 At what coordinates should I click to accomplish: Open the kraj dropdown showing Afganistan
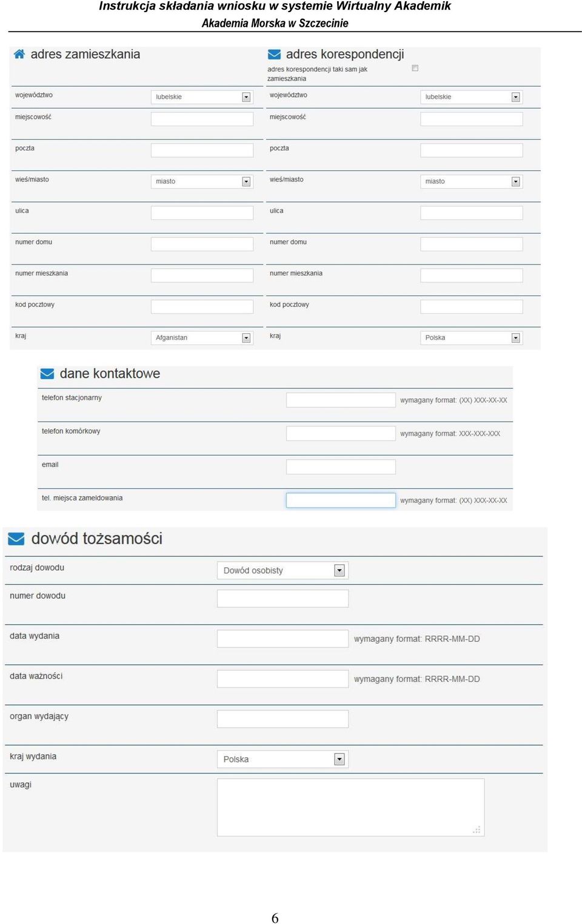(x=202, y=338)
